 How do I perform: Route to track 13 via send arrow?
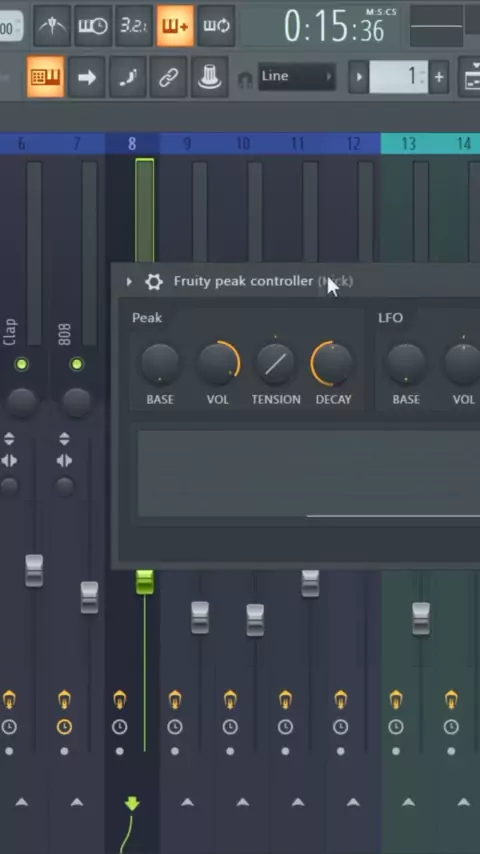[409, 802]
